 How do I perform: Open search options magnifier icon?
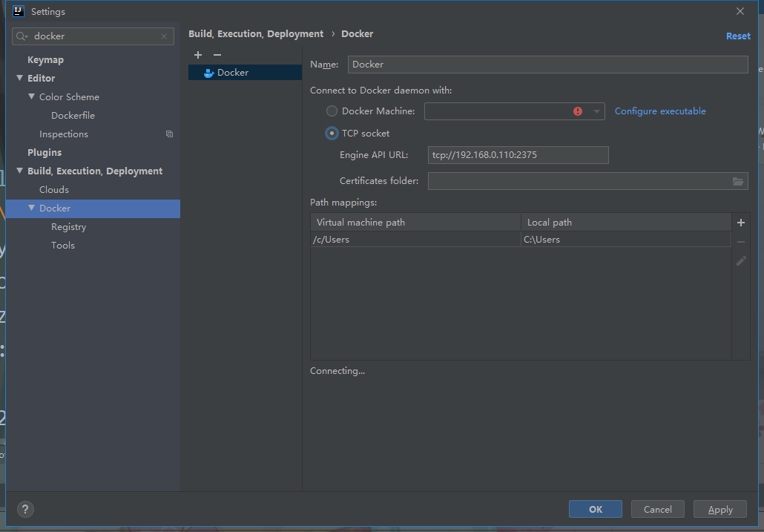[x=22, y=36]
